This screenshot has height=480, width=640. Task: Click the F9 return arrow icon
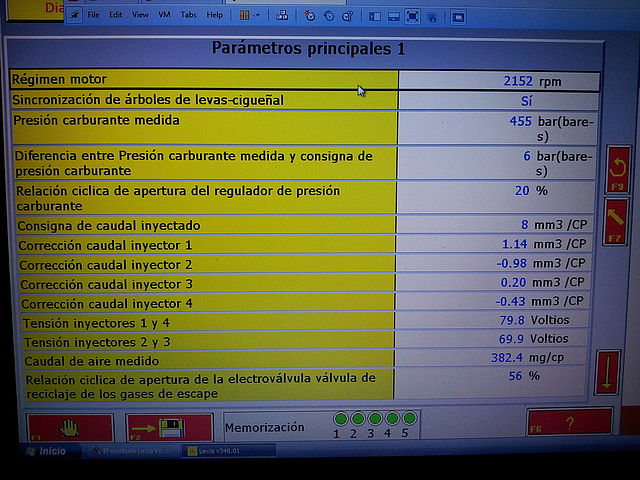[x=618, y=170]
